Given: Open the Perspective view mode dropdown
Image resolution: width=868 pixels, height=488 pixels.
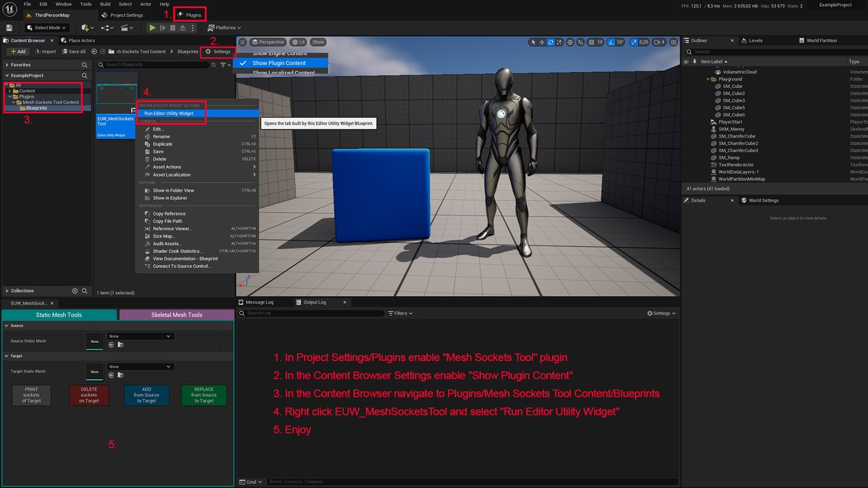Looking at the screenshot, I should pyautogui.click(x=268, y=42).
